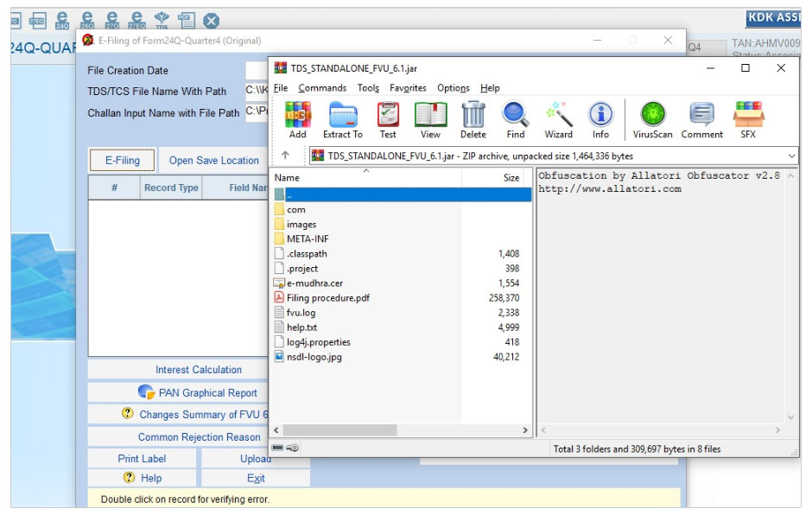Open the Options menu

click(454, 88)
